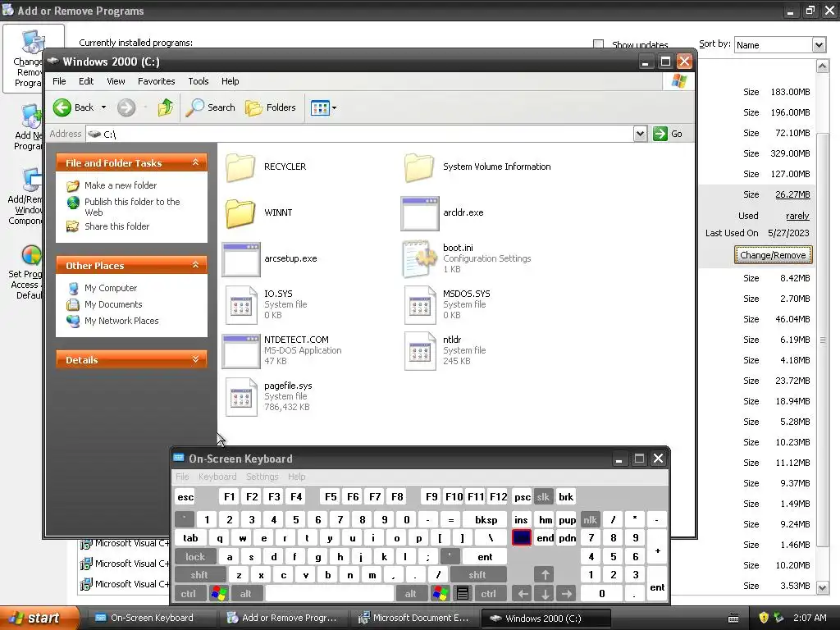Switch to Microsoft Document E... taskbar button
The height and width of the screenshot is (630, 840).
(x=413, y=618)
